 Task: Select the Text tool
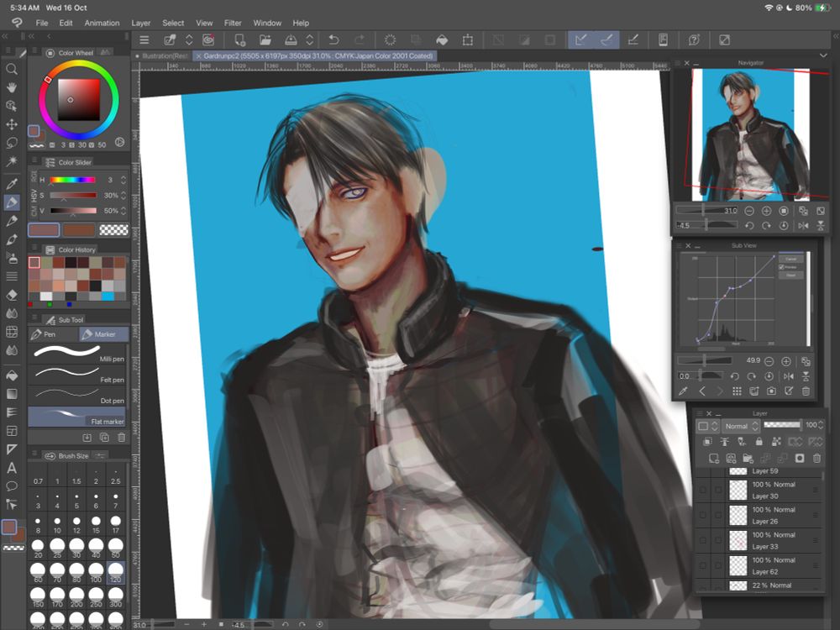coord(11,468)
